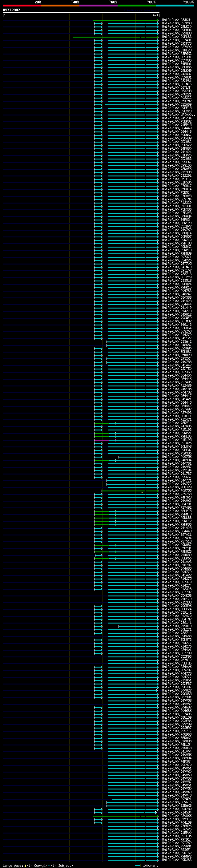Image resolution: width=197 pixels, height=868 pixels.
Task: Select hit label UniRef100_Q4VV61
Action: click(x=176, y=769)
